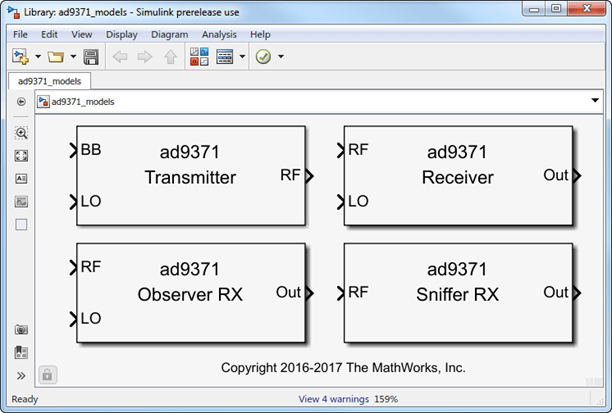This screenshot has width=612, height=413.
Task: Click the Transmitter LO input port
Action: [73, 202]
